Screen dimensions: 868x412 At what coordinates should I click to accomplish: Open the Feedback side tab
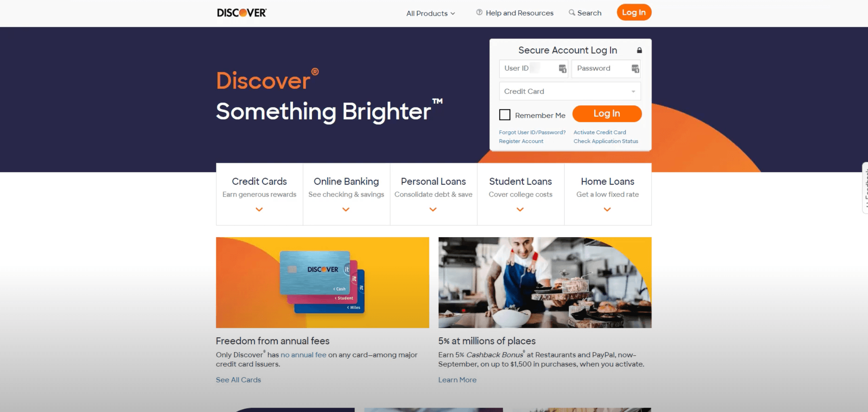[x=865, y=187]
